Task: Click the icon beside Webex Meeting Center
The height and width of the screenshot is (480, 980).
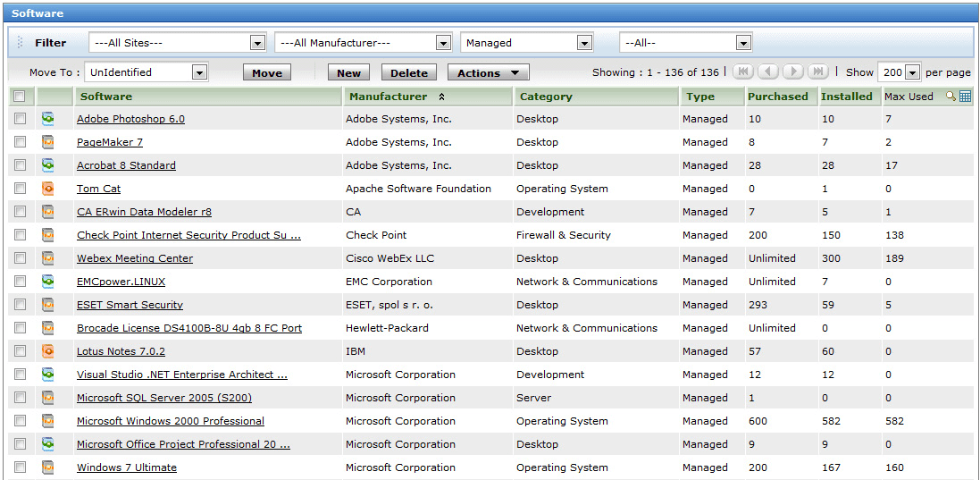Action: point(47,258)
